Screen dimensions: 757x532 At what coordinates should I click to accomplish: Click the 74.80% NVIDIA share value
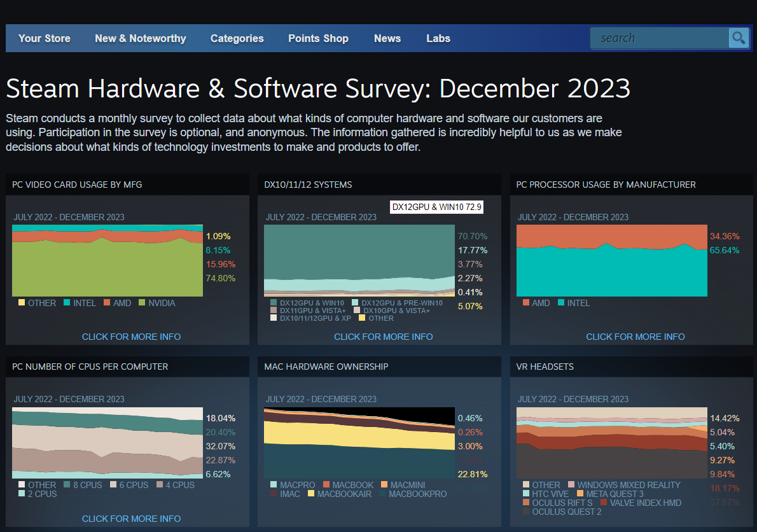221,278
